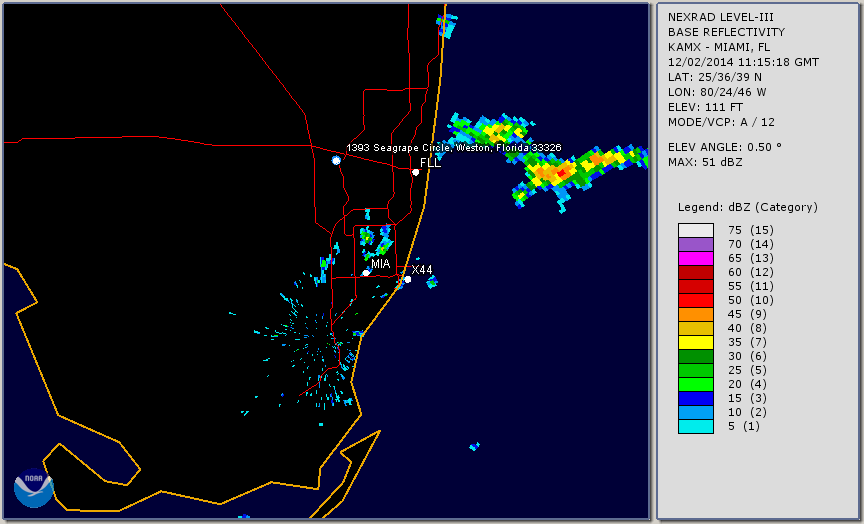Select the 55 dBZ legend swatch
864x524 pixels.
[x=696, y=286]
